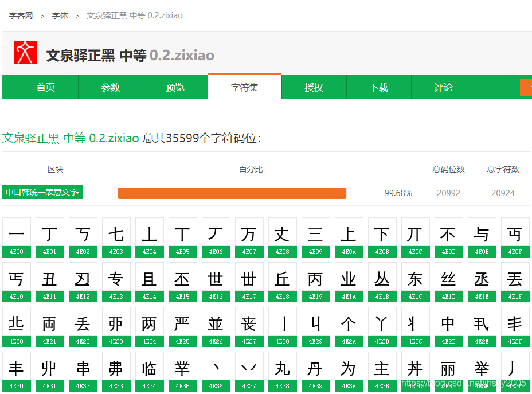Expand the 中日韩统一表意文字 block dropdown
The width and height of the screenshot is (532, 394).
coord(42,192)
